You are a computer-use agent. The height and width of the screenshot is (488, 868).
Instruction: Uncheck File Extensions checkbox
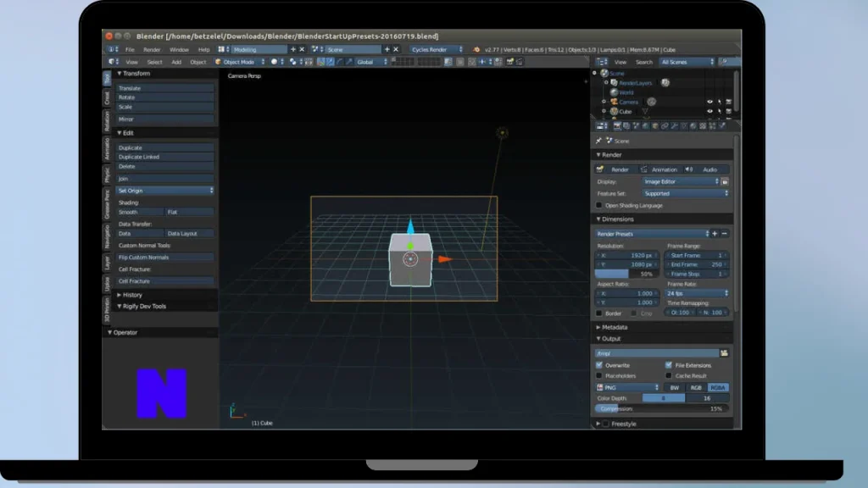click(x=669, y=365)
